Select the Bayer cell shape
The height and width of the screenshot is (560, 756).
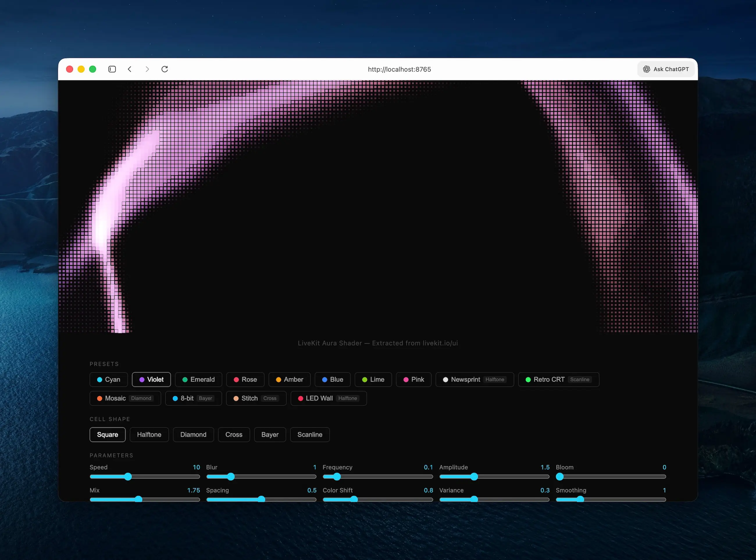point(270,435)
